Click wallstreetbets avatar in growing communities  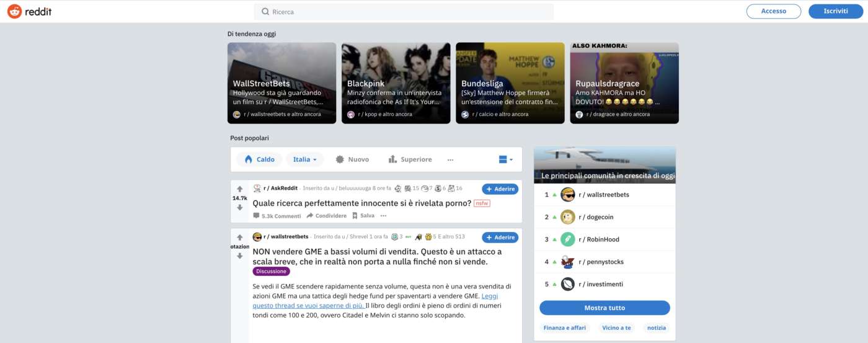click(568, 195)
